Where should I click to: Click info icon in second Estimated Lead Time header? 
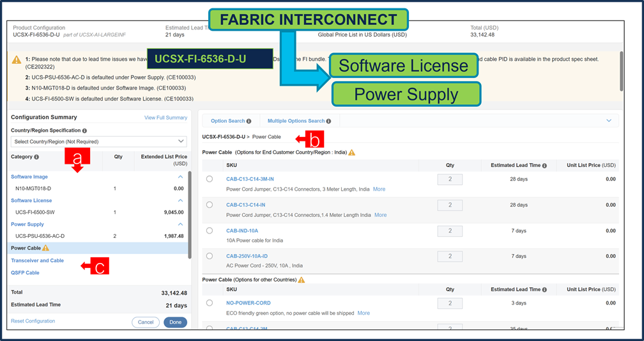[544, 290]
